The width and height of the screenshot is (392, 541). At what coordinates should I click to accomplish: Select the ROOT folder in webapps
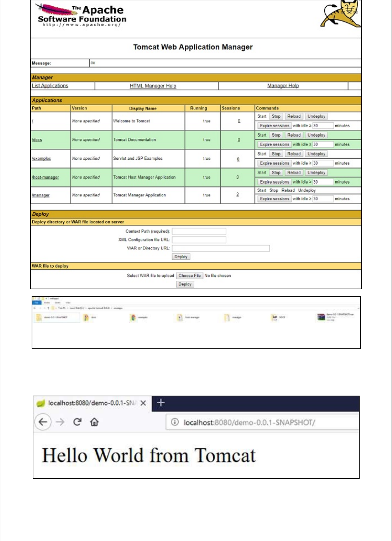(278, 317)
